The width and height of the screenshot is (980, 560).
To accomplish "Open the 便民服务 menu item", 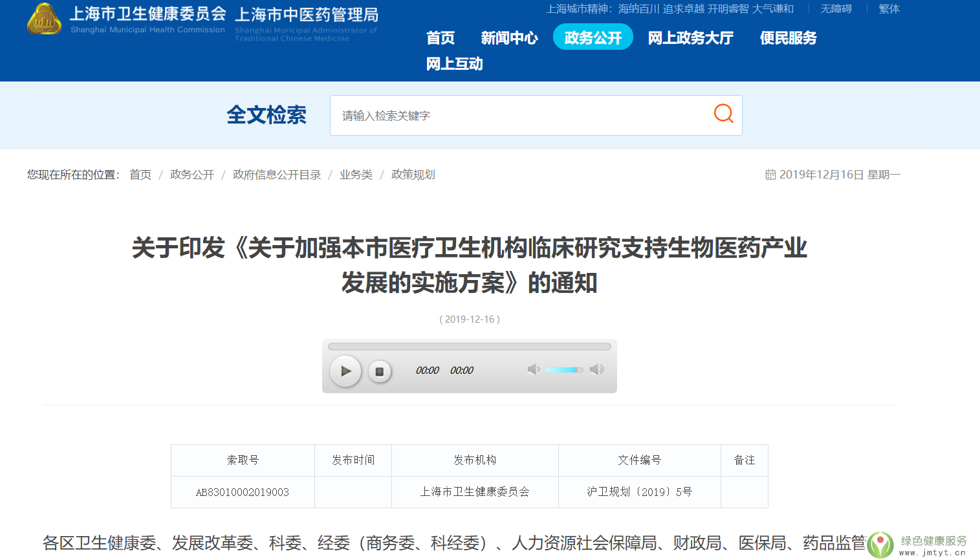I will [x=788, y=38].
